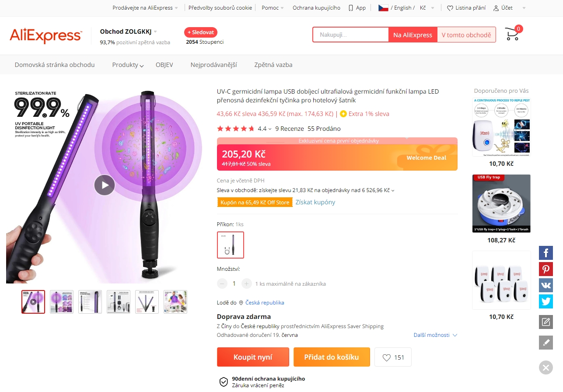Image resolution: width=563 pixels, height=392 pixels.
Task: Add product to wishlist with heart button
Action: point(393,357)
